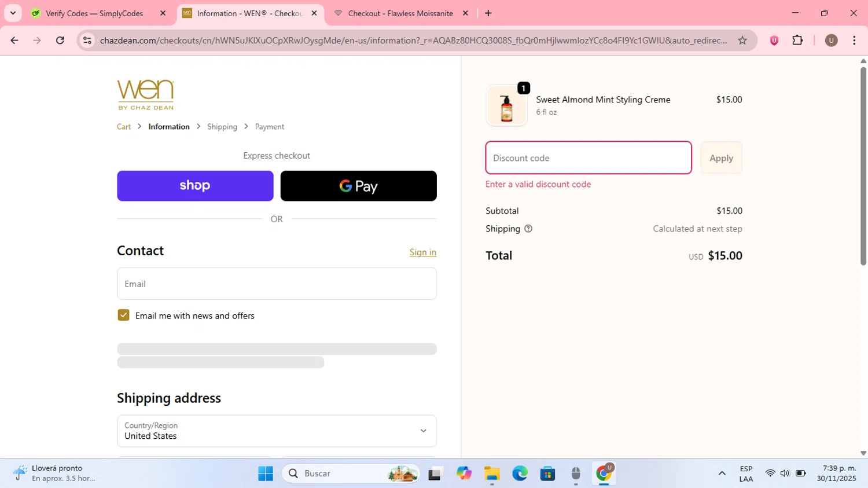Open the Windows Start menu
This screenshot has width=868, height=488.
click(266, 474)
